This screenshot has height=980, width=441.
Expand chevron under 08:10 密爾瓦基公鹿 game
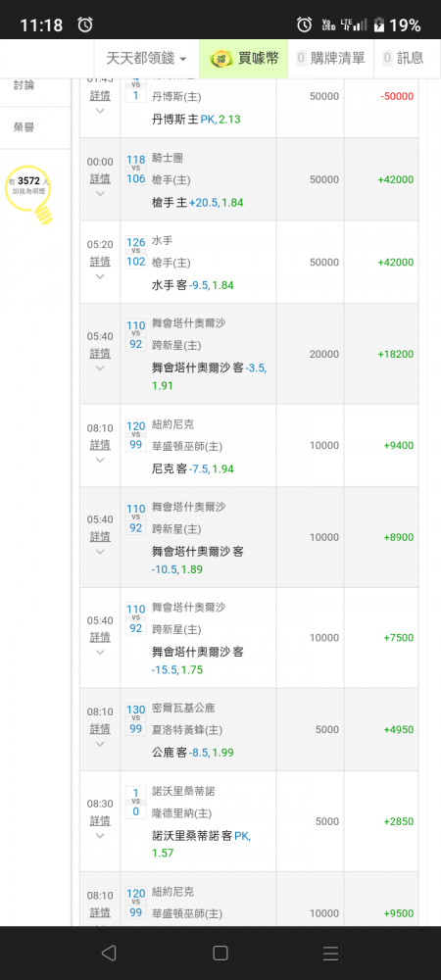(100, 744)
